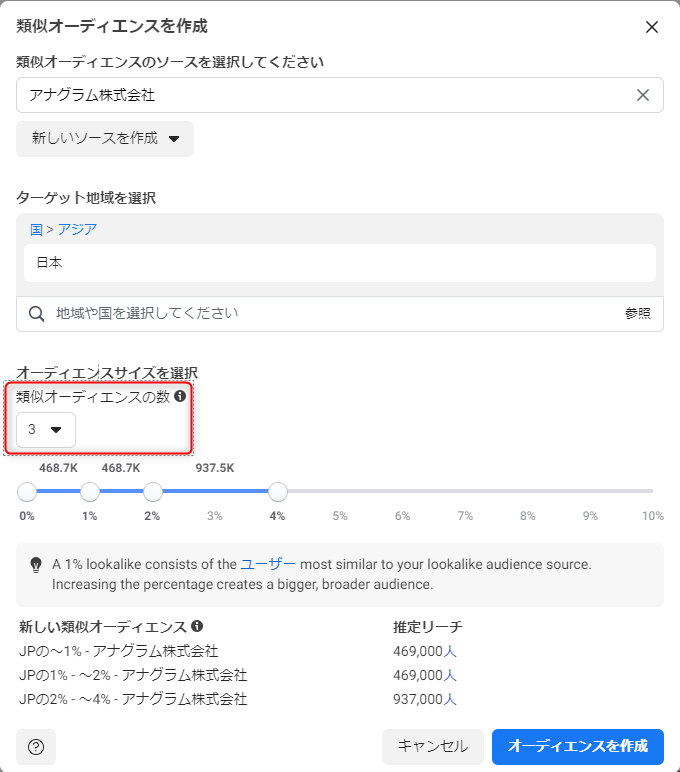This screenshot has width=680, height=772.
Task: Click the ユーザー link in the tip
Action: click(x=268, y=564)
